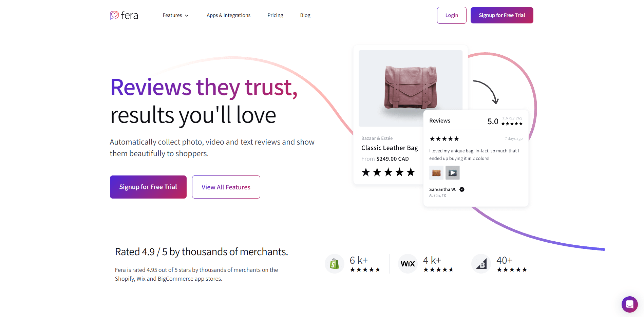Click the Fera heart logo
This screenshot has height=317, width=644.
pos(114,15)
